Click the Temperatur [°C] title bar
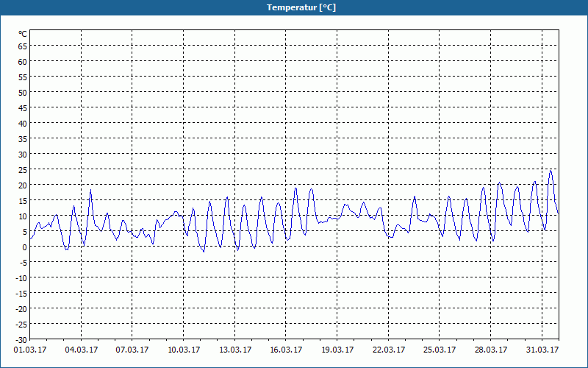 click(x=294, y=7)
